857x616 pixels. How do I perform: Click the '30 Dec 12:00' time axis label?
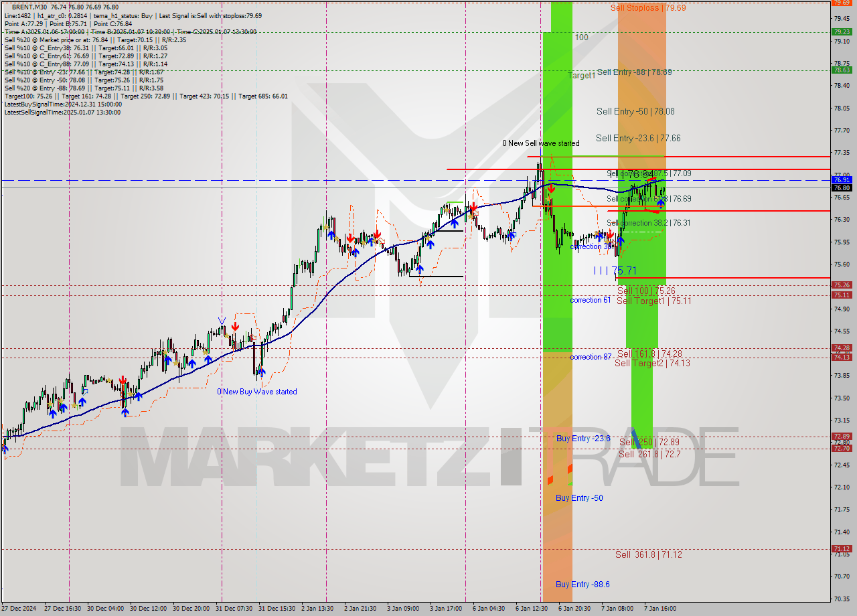tap(149, 609)
